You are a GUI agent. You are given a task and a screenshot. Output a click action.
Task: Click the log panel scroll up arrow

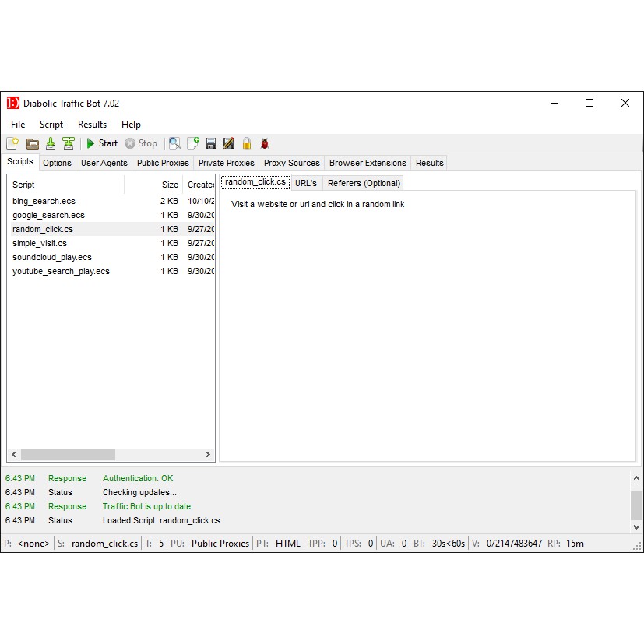click(637, 478)
